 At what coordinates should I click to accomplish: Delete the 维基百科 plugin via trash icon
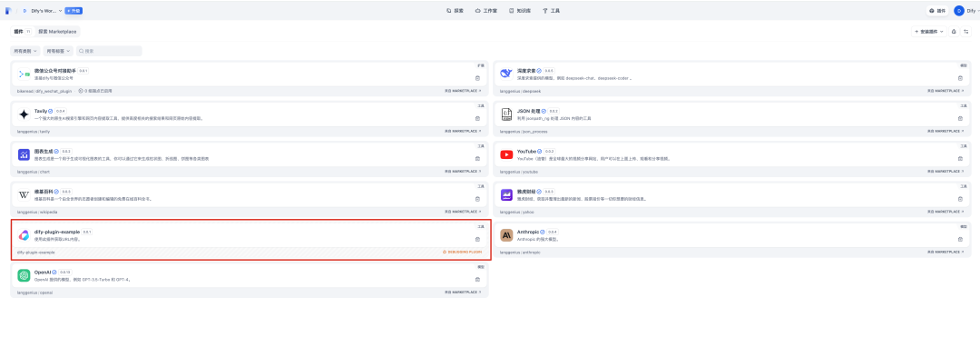(x=477, y=199)
